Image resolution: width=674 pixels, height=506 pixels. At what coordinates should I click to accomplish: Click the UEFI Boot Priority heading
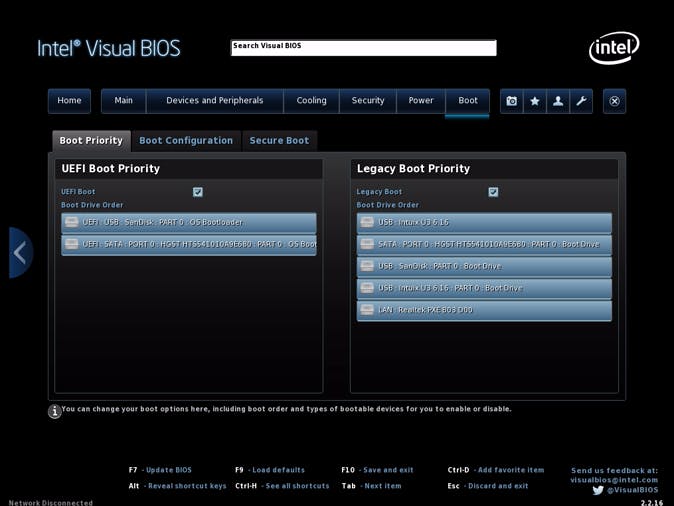(x=110, y=169)
